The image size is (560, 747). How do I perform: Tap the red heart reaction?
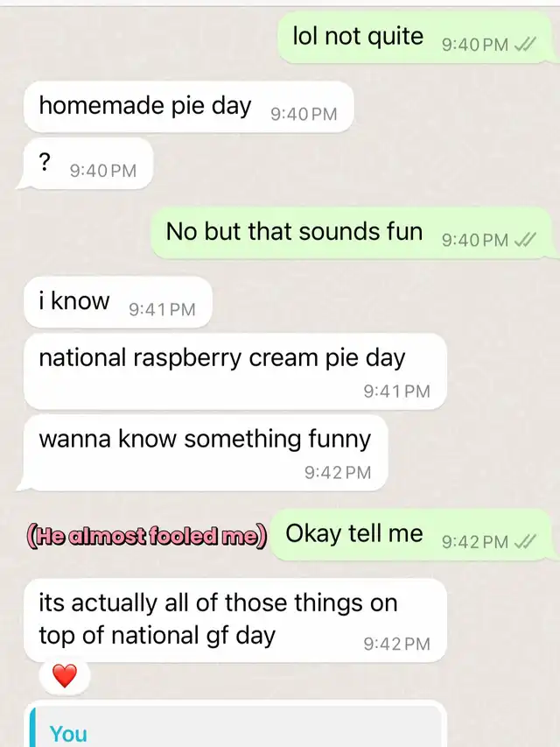[x=64, y=676]
